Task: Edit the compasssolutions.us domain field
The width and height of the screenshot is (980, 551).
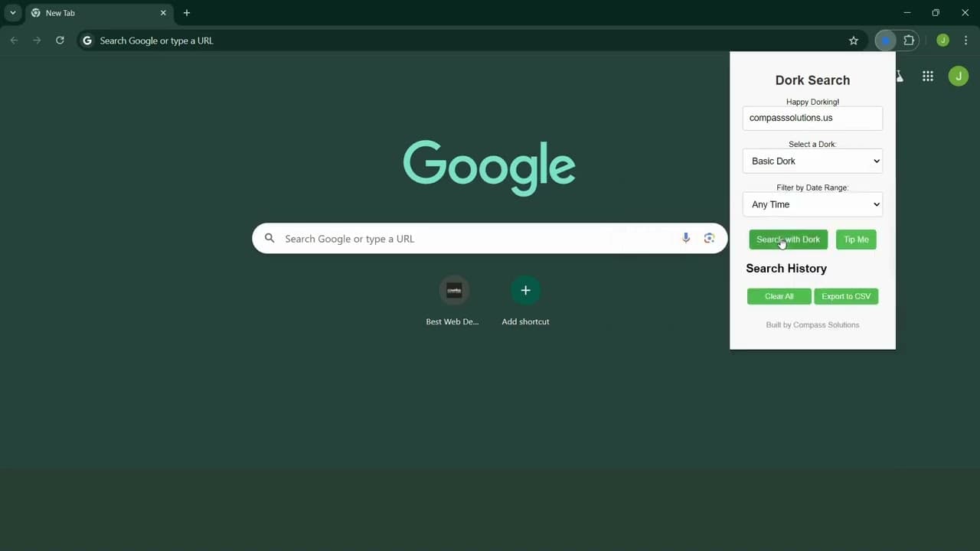Action: pos(812,118)
